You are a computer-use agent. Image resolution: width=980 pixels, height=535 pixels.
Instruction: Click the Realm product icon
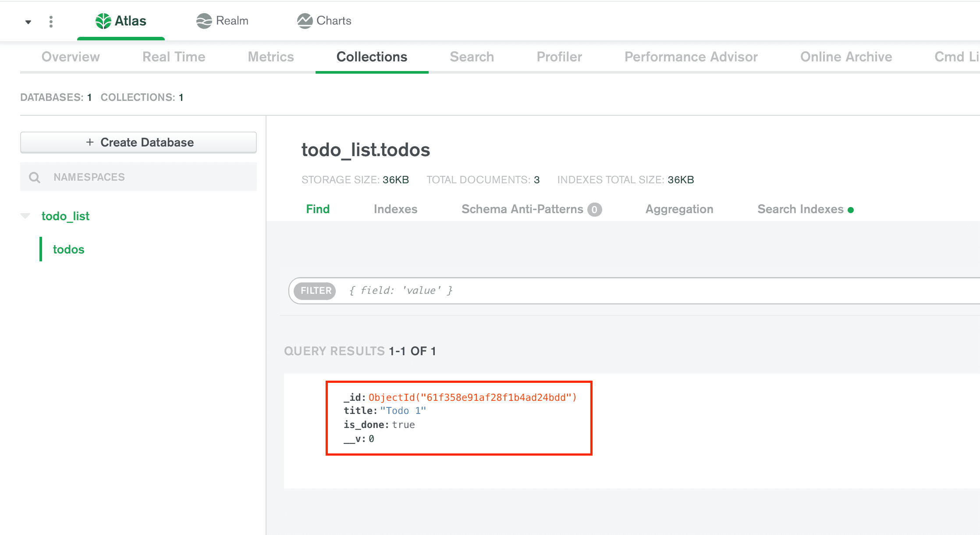click(x=204, y=21)
